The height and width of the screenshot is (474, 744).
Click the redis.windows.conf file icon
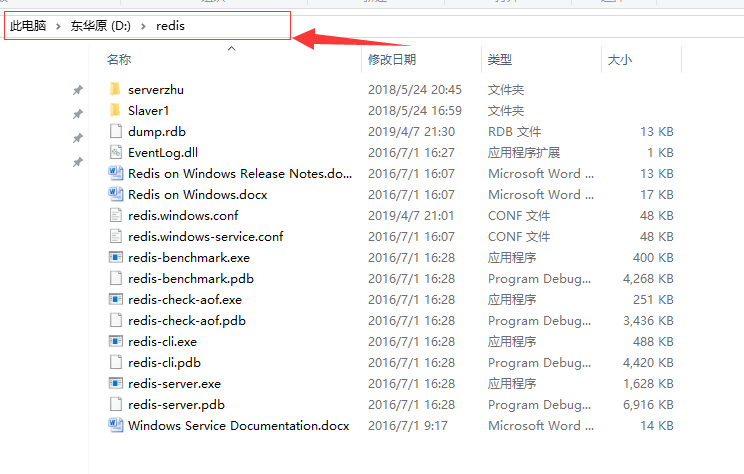click(116, 215)
